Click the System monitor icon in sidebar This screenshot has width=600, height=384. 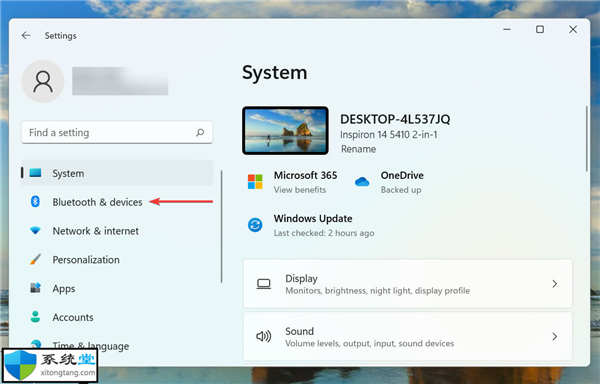point(35,173)
